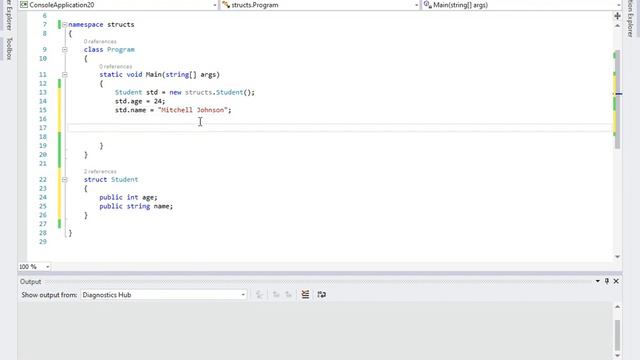
Task: Click line number 22 in the margin
Action: click(43, 180)
